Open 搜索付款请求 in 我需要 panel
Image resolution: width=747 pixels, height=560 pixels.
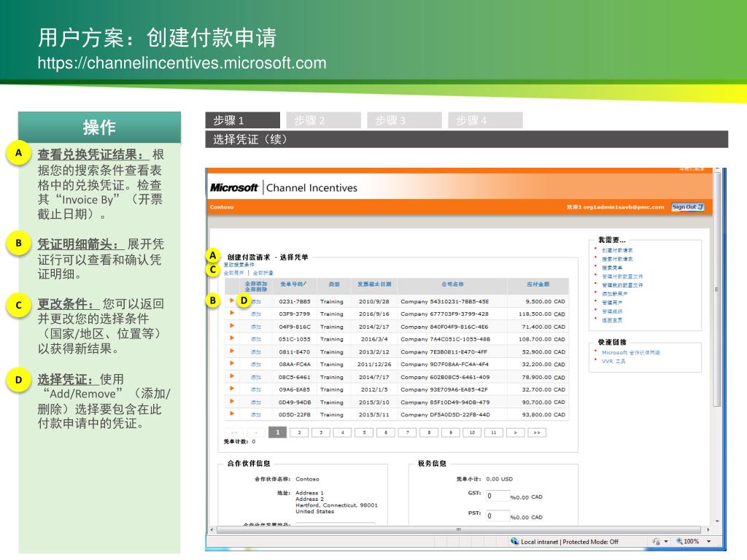coord(617,259)
